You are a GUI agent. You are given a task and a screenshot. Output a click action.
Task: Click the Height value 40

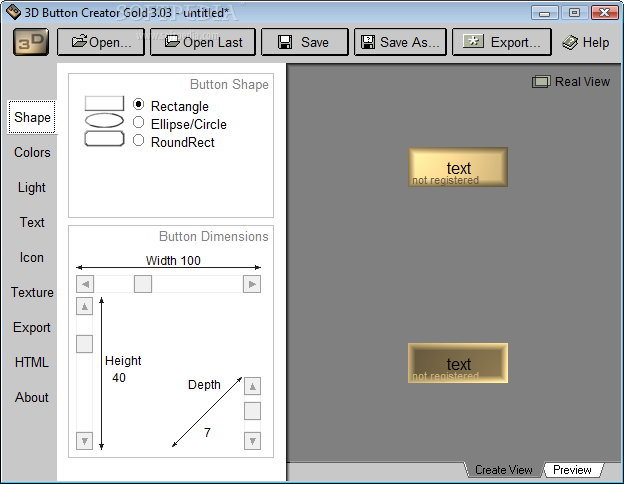pyautogui.click(x=119, y=377)
